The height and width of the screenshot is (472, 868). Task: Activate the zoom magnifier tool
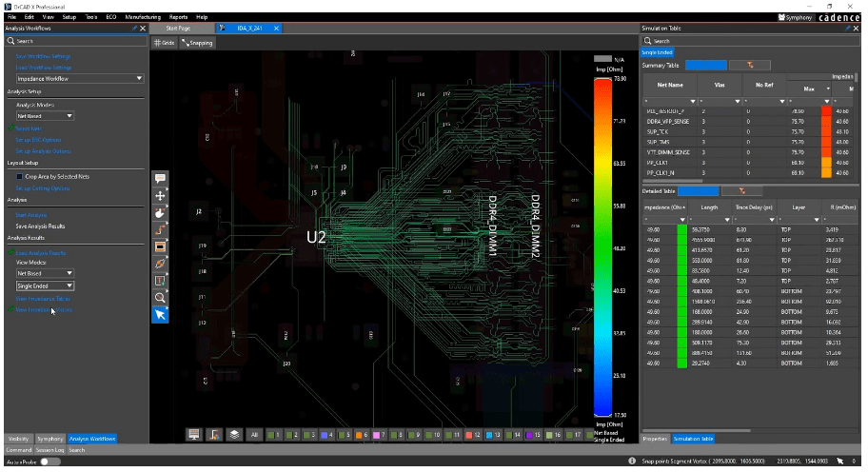pos(160,298)
